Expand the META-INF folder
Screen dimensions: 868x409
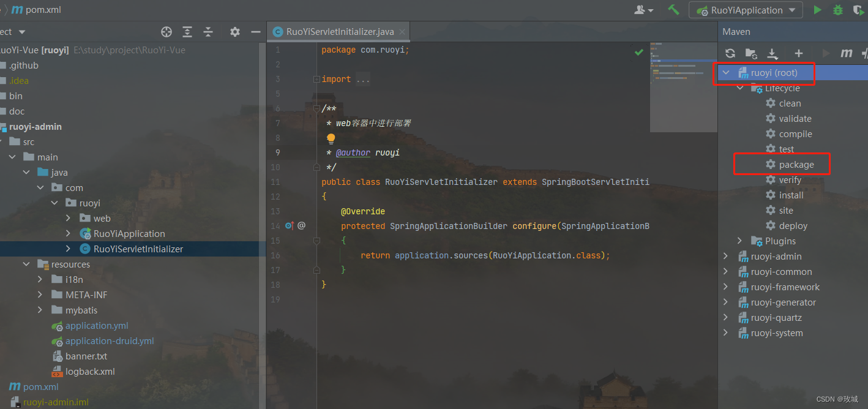[40, 295]
